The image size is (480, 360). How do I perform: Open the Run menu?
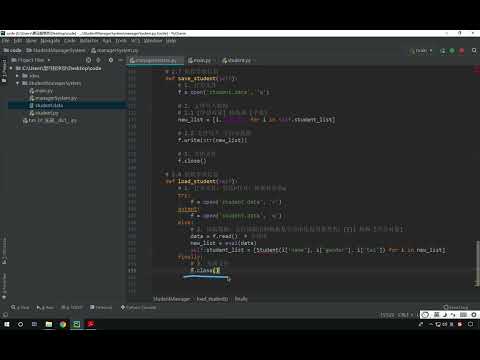pos(107,41)
